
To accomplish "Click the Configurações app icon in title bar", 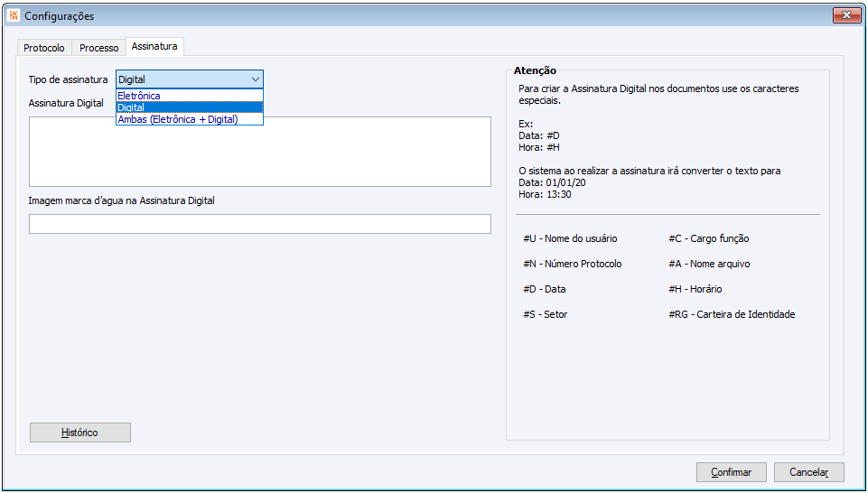I will (14, 15).
